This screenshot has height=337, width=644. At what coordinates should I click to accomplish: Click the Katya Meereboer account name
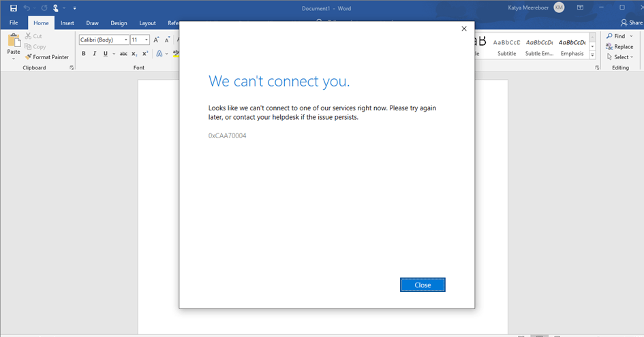point(528,7)
